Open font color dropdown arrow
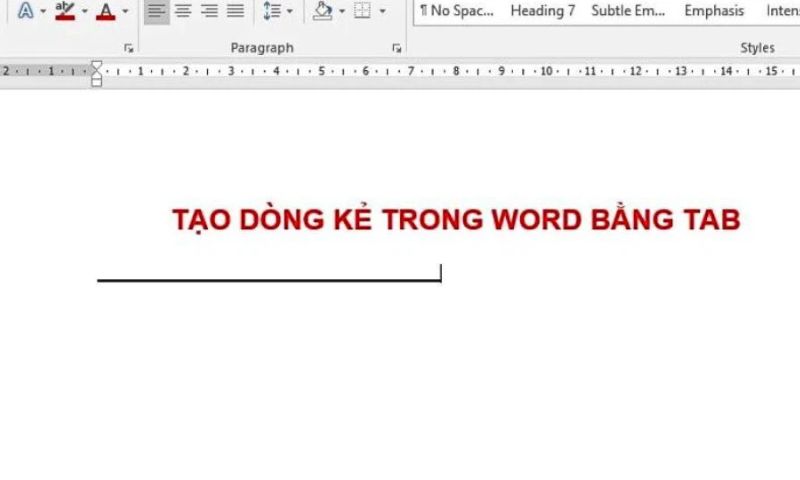The width and height of the screenshot is (800, 480). (125, 11)
